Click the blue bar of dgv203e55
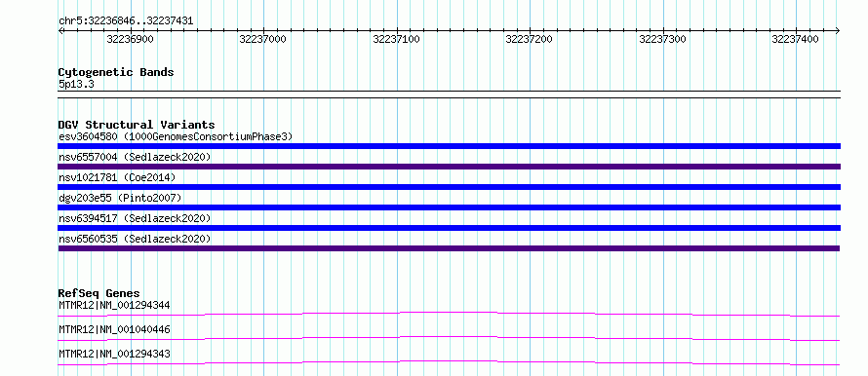 (x=449, y=207)
